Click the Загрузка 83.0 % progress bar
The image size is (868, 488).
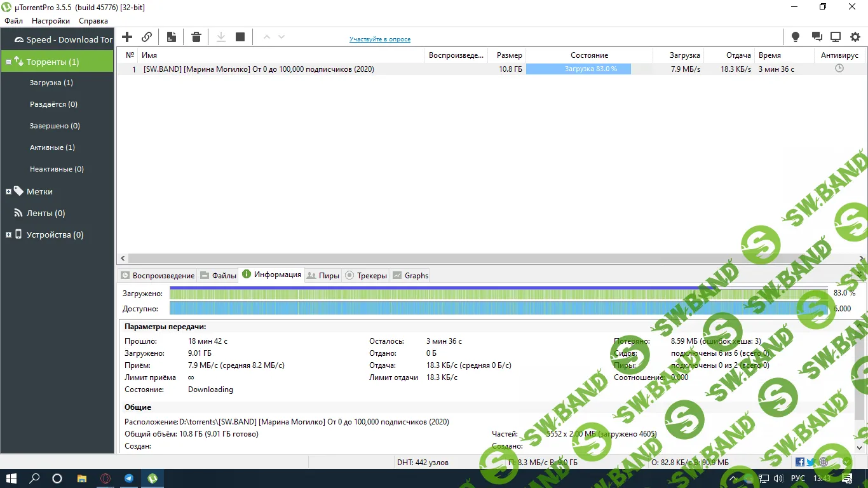pos(578,69)
